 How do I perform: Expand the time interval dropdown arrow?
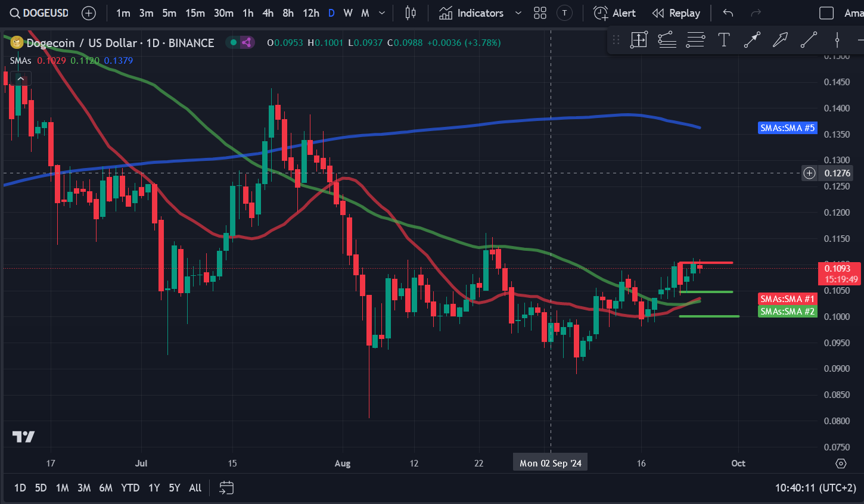pyautogui.click(x=382, y=13)
